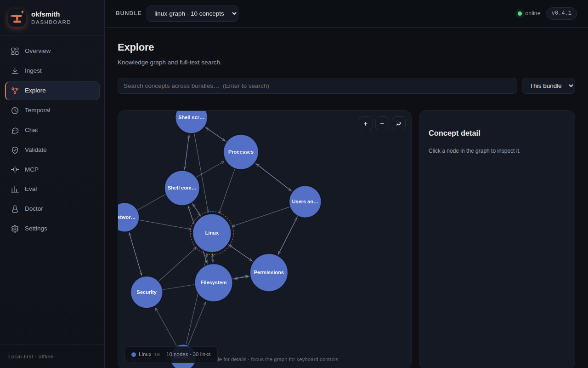This screenshot has height=368, width=588.
Task: Click the Doctor flask icon
Action: click(15, 209)
